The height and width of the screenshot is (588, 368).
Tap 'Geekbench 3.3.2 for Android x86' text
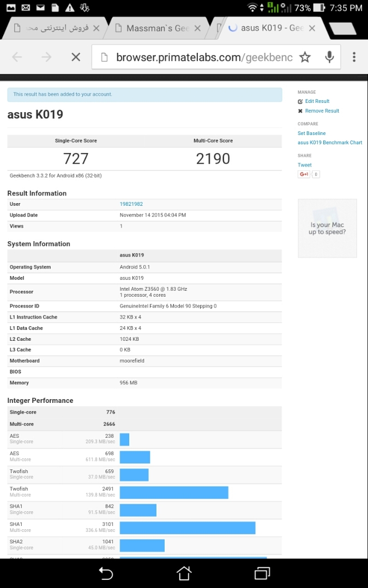tap(56, 175)
